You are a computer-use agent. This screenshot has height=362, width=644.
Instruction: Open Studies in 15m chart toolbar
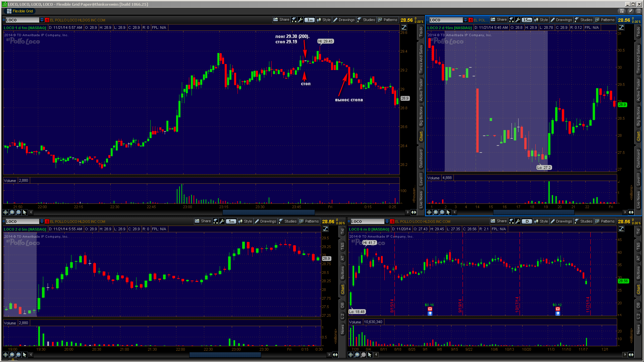[584, 20]
